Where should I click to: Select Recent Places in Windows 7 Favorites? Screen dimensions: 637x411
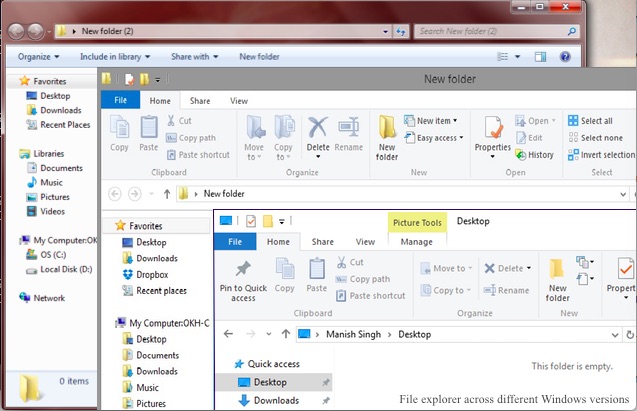pyautogui.click(x=58, y=125)
